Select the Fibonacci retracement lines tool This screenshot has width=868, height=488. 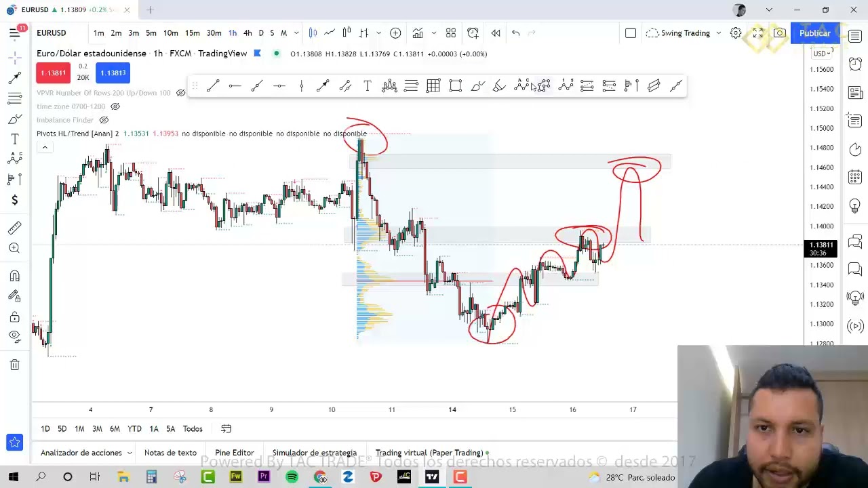[x=411, y=85]
